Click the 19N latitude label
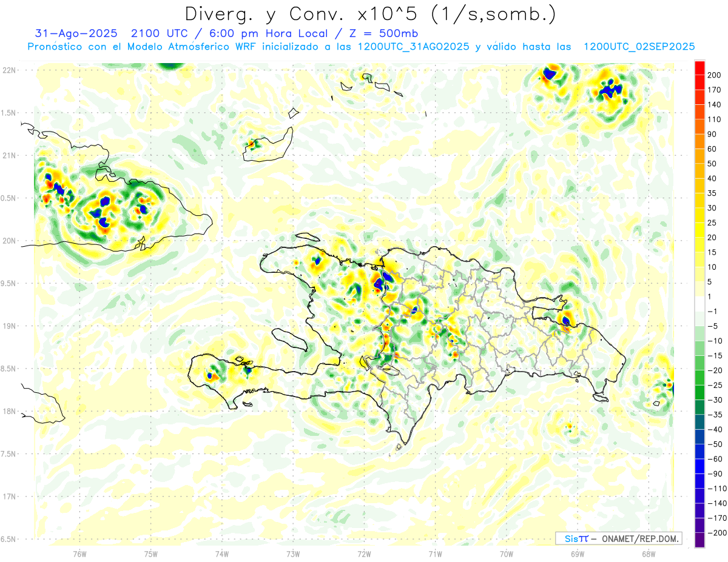The width and height of the screenshot is (728, 562). [x=9, y=326]
